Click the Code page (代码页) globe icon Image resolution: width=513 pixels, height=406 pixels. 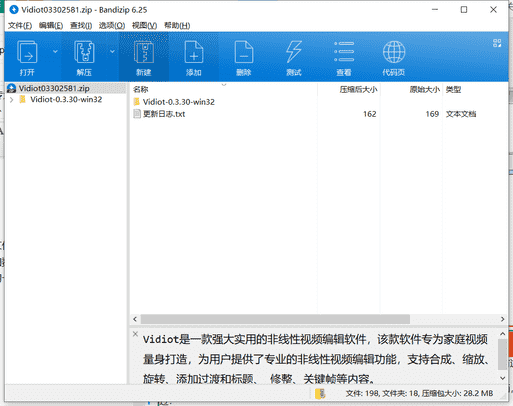tap(394, 52)
